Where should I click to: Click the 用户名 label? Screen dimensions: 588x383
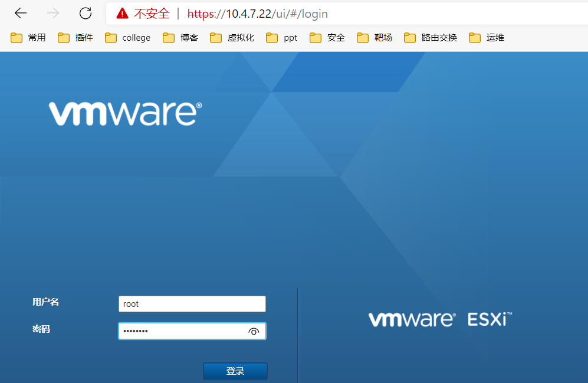[x=45, y=302]
